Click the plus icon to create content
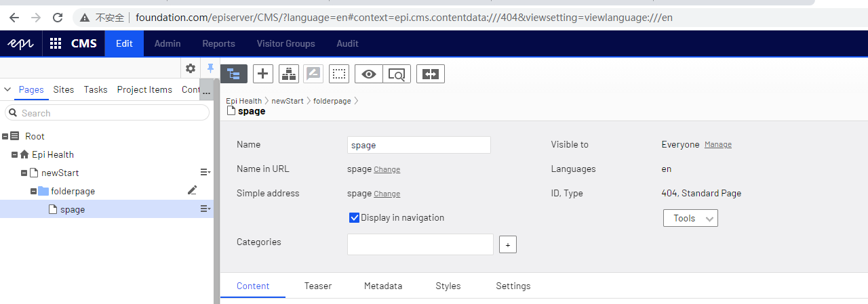Image resolution: width=868 pixels, height=304 pixels. point(263,74)
